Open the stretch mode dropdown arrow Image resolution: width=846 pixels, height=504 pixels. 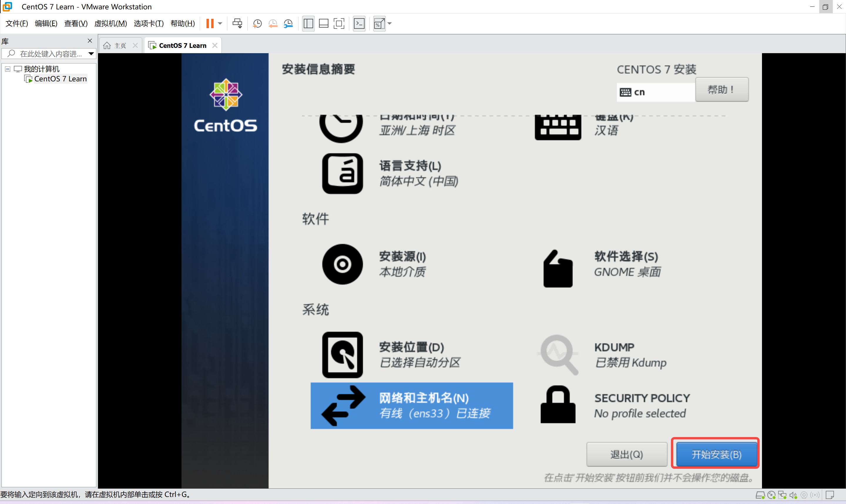[x=390, y=23]
